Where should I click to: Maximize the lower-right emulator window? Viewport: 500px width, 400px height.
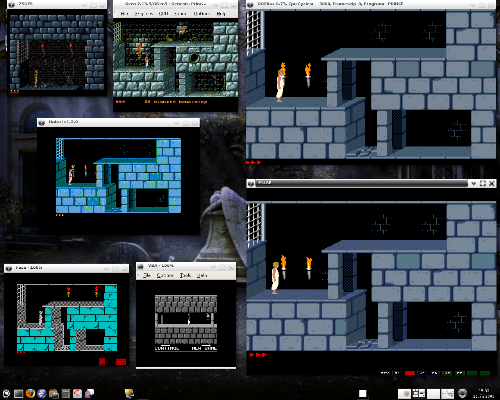482,183
